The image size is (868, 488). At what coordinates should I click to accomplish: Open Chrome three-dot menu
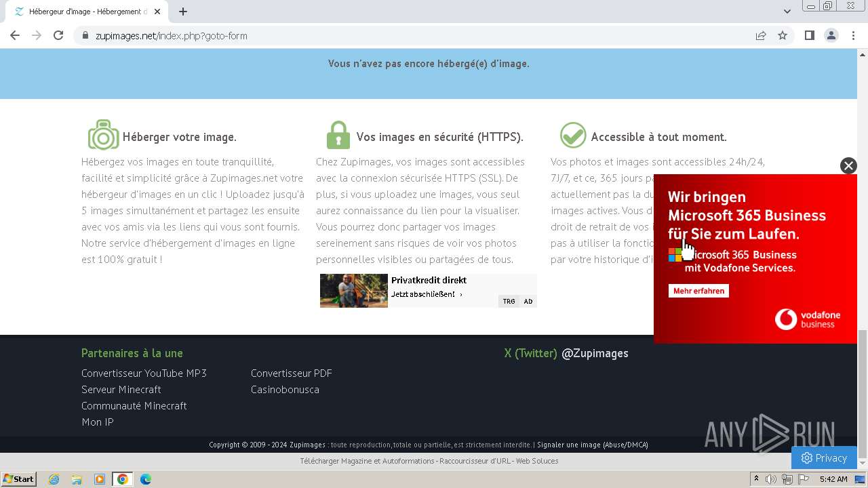(x=853, y=35)
